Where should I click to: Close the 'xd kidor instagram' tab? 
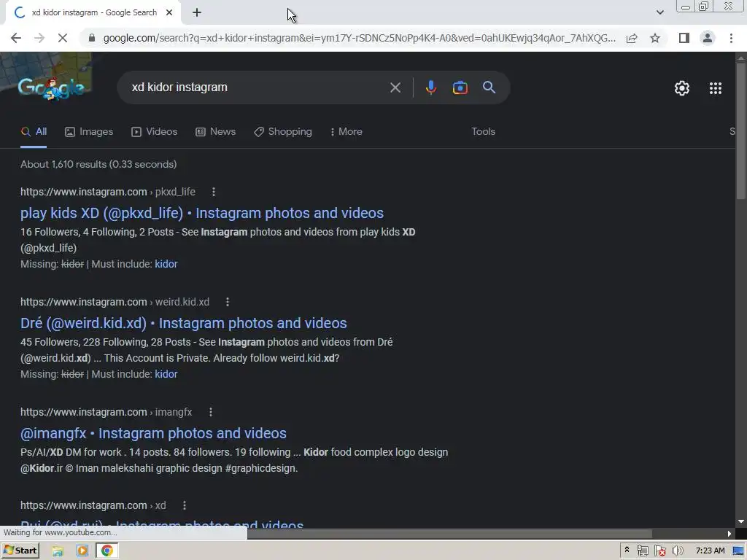[169, 13]
